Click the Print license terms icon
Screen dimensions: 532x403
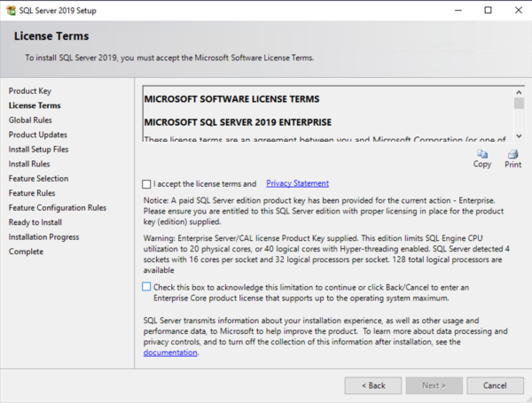(x=512, y=154)
